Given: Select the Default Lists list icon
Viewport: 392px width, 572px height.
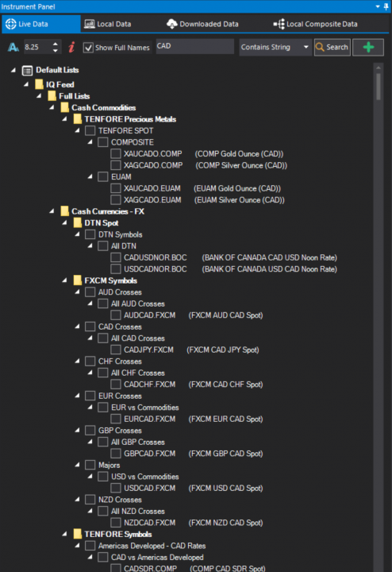Looking at the screenshot, I should click(27, 70).
